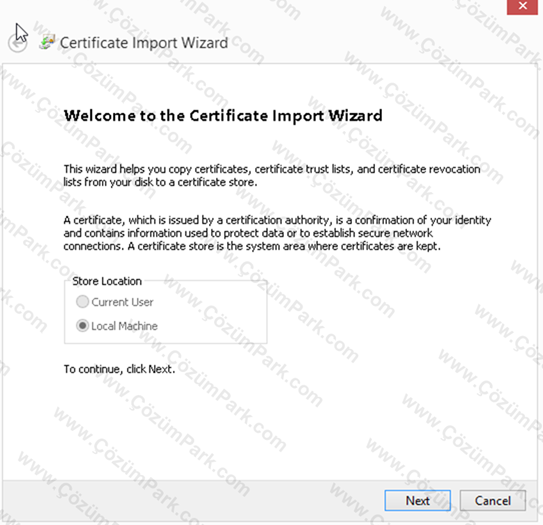
Task: Click the Cancel button
Action: tap(492, 500)
